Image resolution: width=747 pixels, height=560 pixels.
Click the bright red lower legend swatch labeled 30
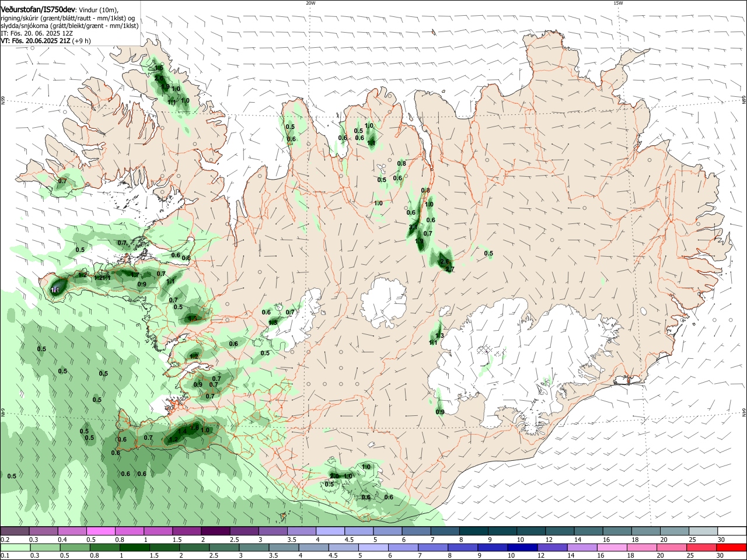731,547
